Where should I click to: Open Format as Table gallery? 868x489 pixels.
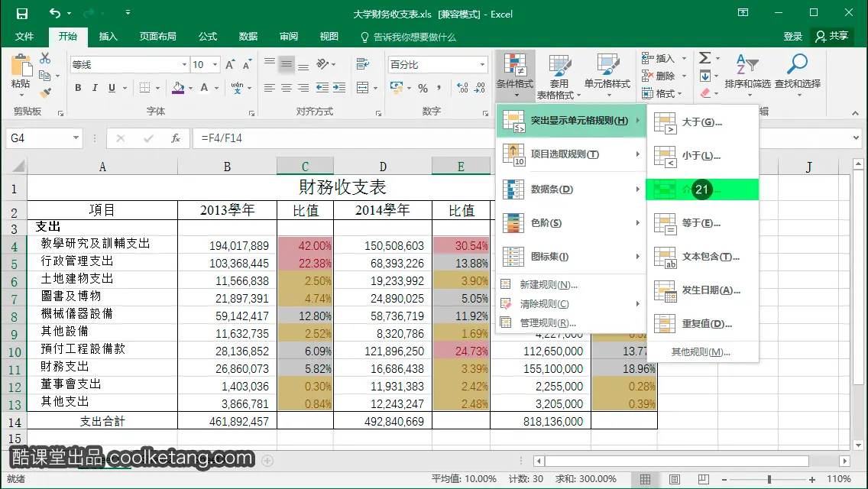pyautogui.click(x=559, y=76)
